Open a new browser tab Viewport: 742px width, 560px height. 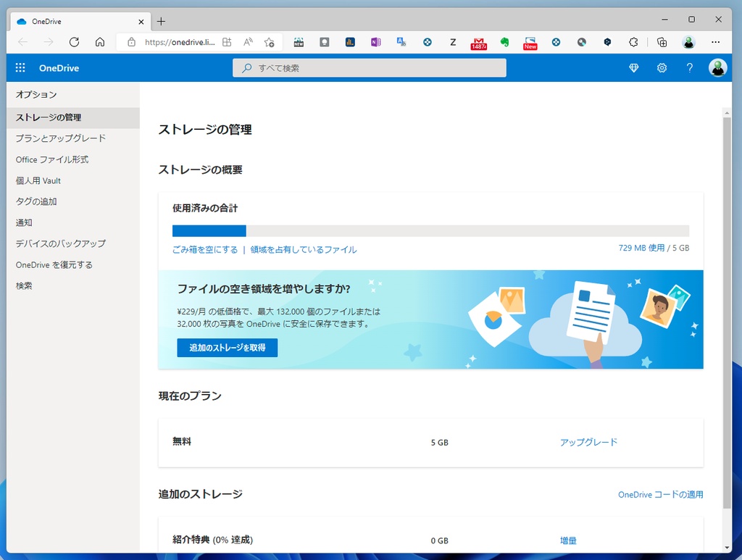pyautogui.click(x=161, y=21)
